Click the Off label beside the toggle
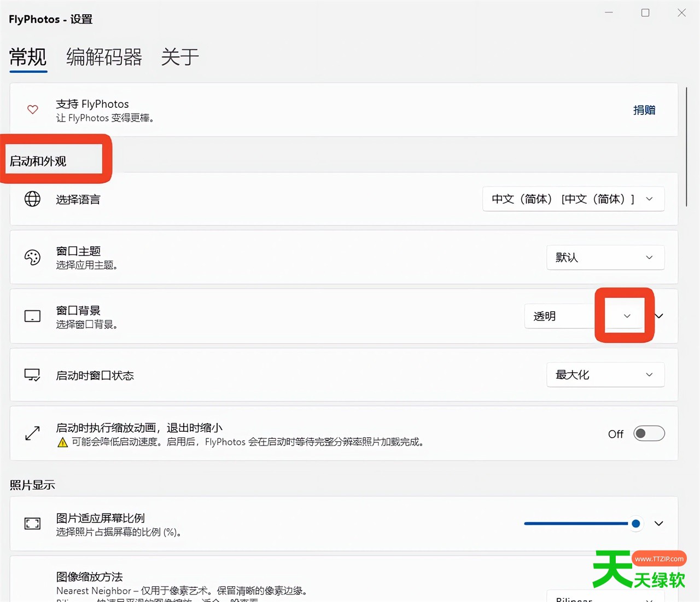 tap(616, 434)
